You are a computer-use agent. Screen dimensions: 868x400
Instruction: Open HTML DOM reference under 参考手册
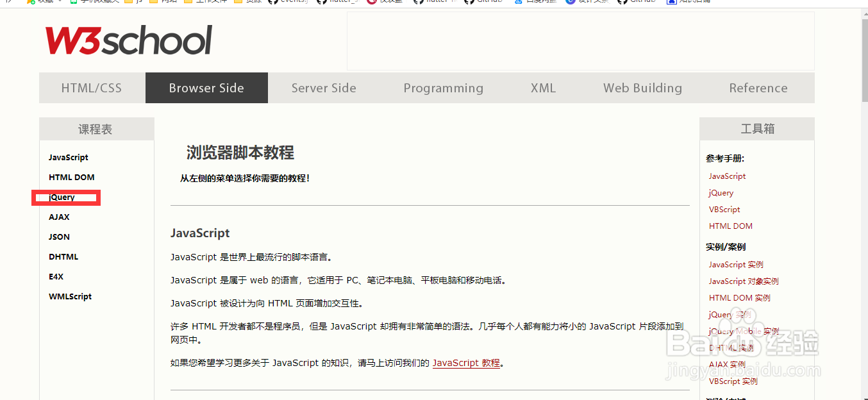point(731,226)
